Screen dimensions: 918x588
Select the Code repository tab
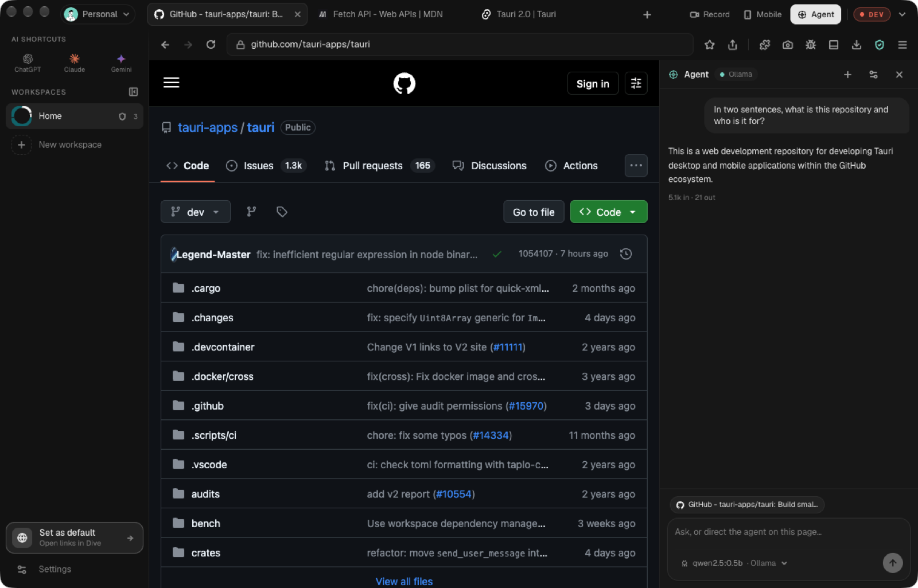188,166
